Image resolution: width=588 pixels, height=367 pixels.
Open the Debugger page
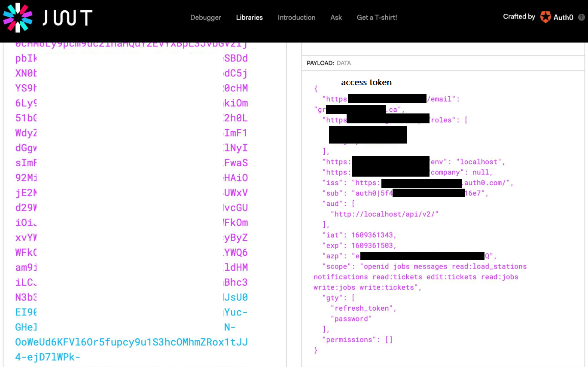(x=206, y=18)
